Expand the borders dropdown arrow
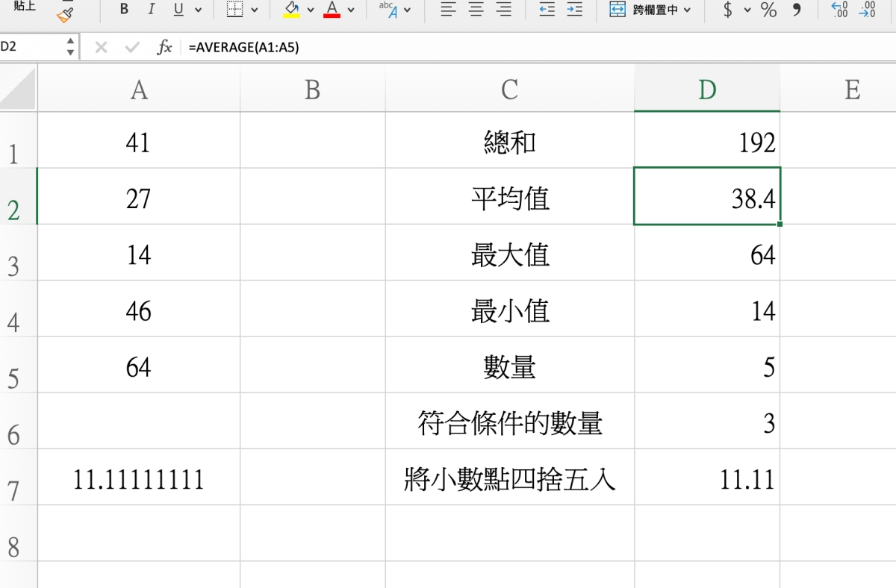Screen dimensions: 896x588 point(255,10)
